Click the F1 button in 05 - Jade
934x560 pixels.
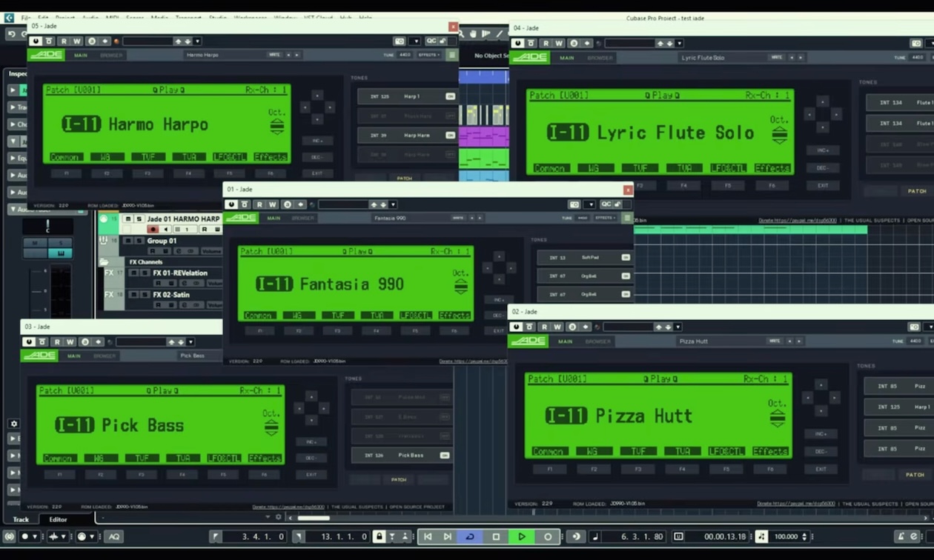[66, 173]
